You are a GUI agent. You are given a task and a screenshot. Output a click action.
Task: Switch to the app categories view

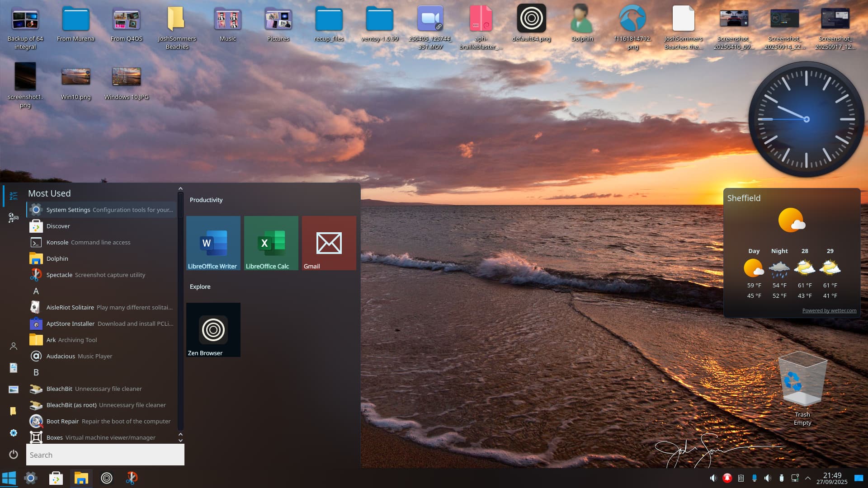tap(14, 218)
